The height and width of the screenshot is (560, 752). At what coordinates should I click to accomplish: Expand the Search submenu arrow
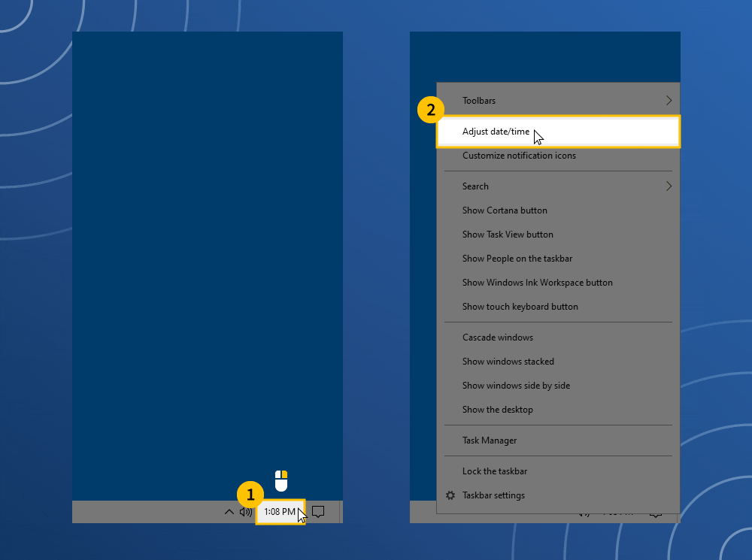point(669,186)
